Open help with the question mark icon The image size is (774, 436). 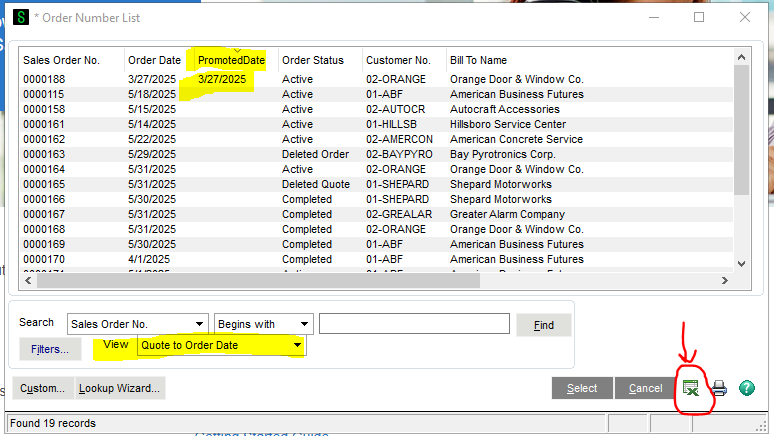pos(746,388)
